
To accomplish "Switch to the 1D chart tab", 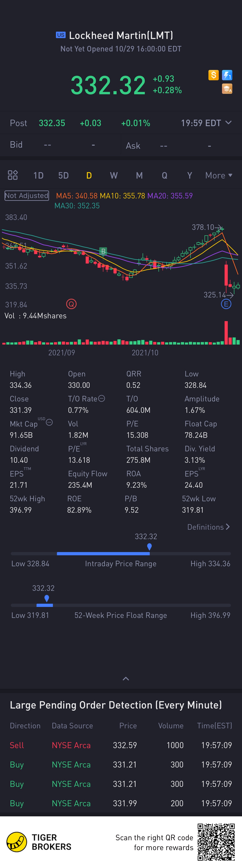I will (38, 175).
